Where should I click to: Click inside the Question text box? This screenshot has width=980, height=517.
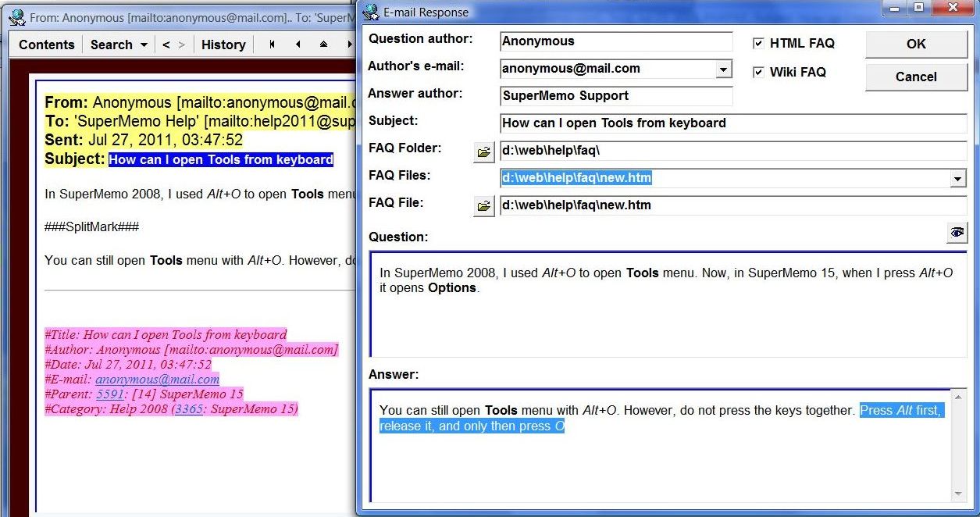coord(668,305)
